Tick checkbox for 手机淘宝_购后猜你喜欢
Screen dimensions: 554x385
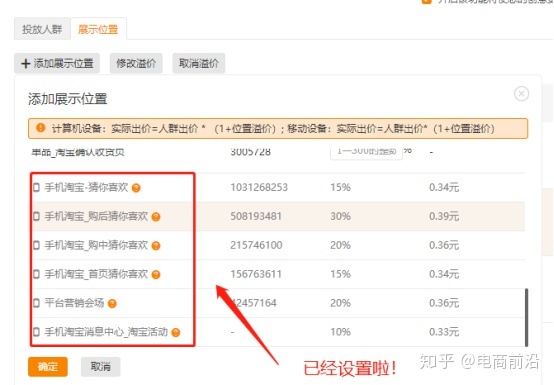point(36,216)
